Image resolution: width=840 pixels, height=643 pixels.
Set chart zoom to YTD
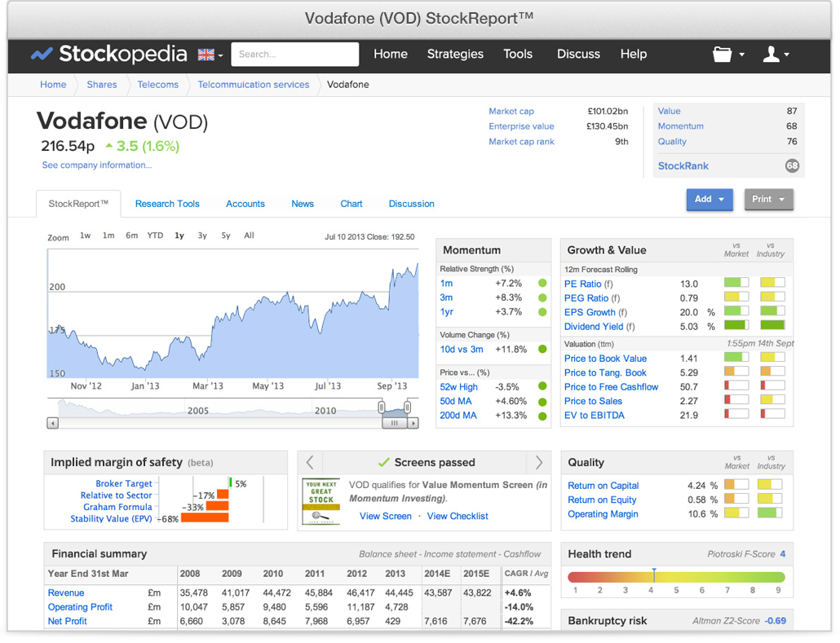(x=155, y=236)
